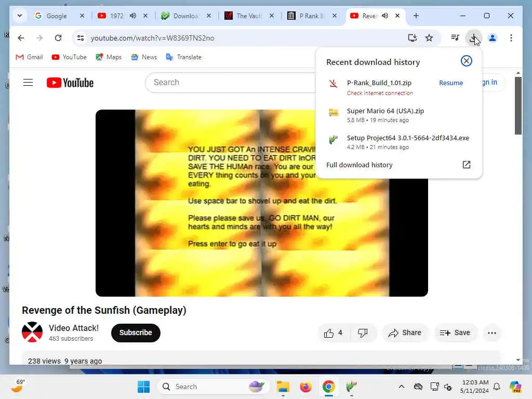Share the Revenge of the Sunfish video
The width and height of the screenshot is (532, 399).
(x=405, y=333)
